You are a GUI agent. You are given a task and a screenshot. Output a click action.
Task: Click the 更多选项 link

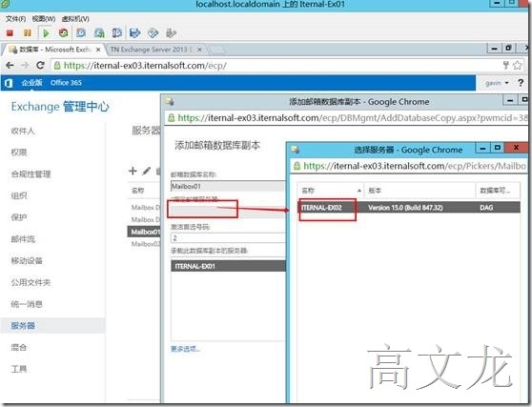[185, 349]
